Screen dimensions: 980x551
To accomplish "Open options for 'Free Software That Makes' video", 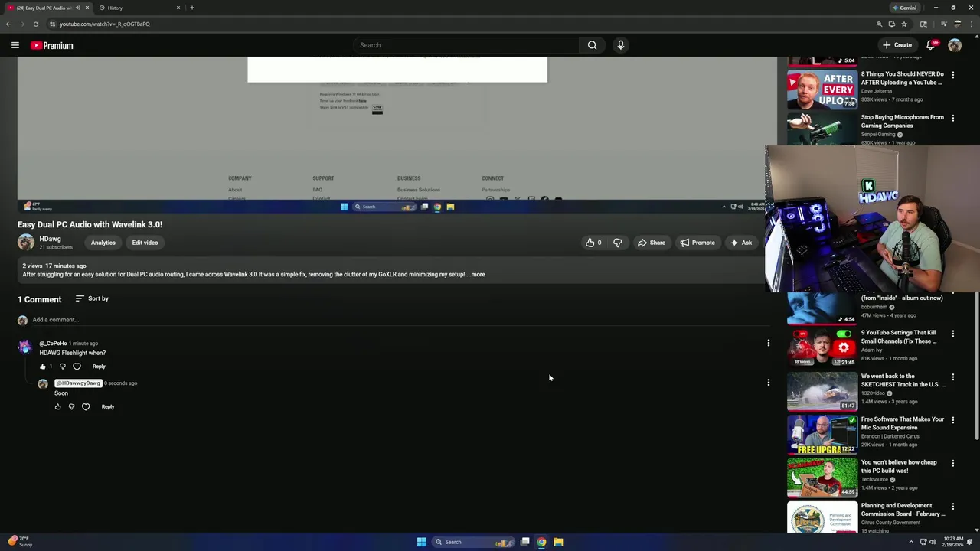I will tap(953, 419).
